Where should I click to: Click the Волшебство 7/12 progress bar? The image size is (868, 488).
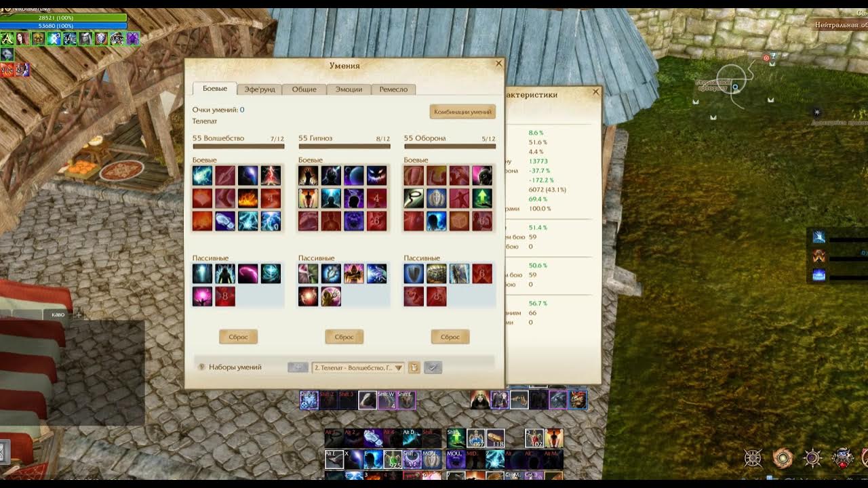pyautogui.click(x=239, y=146)
